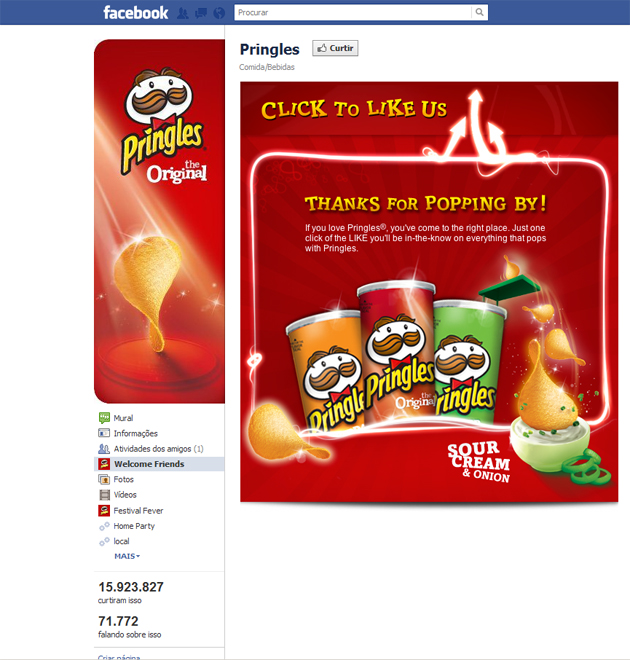Screen dimensions: 630x660
Task: Click the Mural speech bubble icon
Action: coord(104,418)
